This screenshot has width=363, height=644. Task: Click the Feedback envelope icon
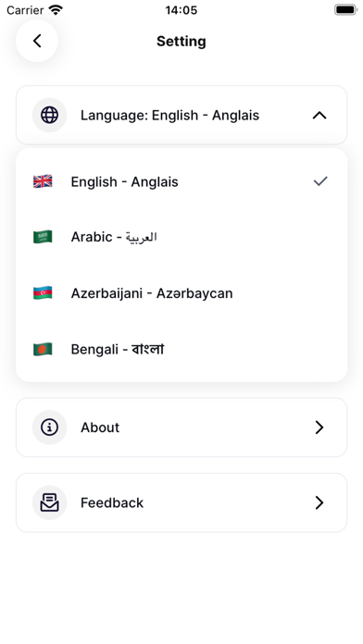(x=49, y=502)
